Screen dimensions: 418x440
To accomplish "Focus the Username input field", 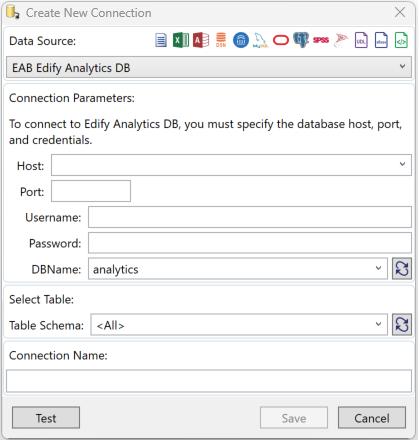I will 250,217.
